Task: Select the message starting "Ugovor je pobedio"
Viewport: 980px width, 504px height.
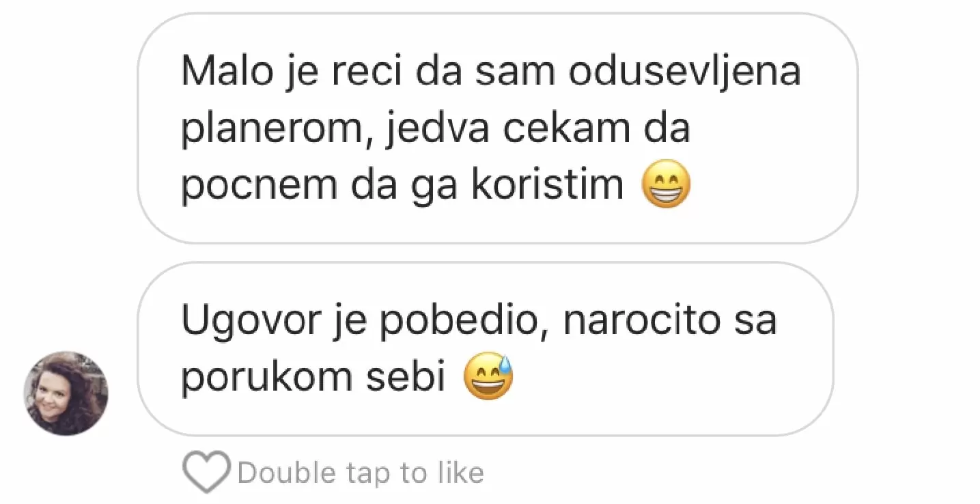Action: 485,349
